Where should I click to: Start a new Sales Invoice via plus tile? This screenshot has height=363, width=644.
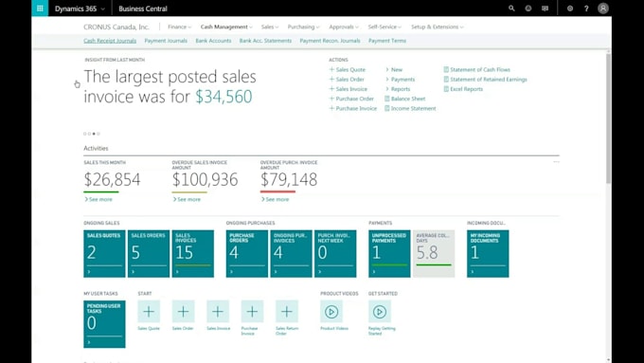218,312
